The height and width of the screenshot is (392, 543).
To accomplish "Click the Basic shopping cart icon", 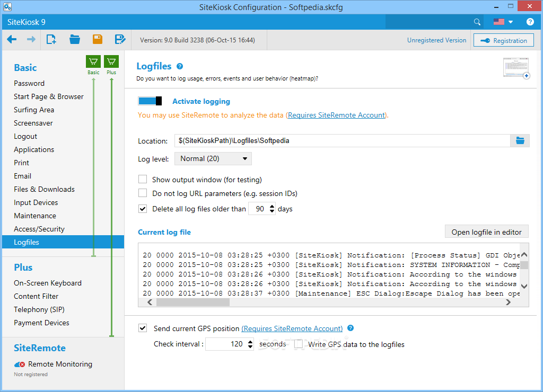I will point(93,61).
